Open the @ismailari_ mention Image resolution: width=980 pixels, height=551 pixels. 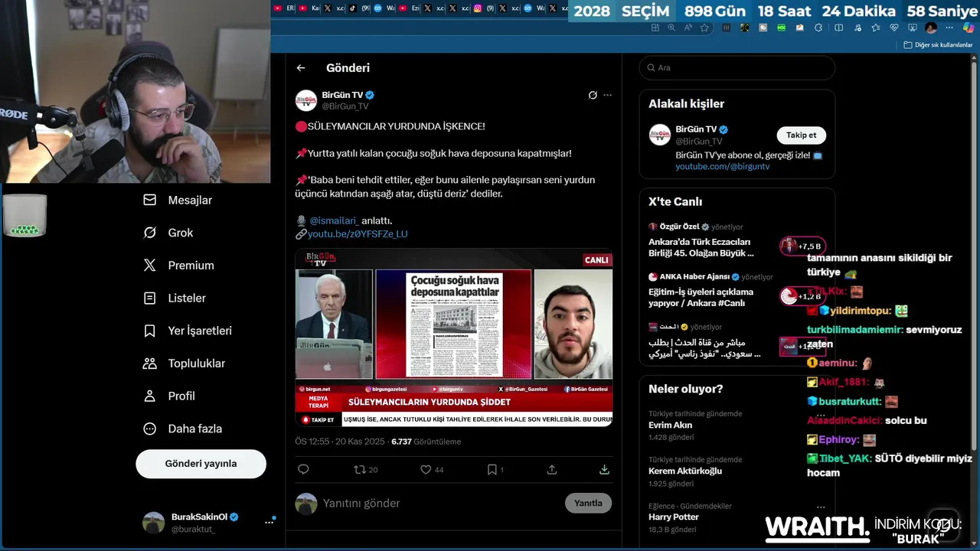click(x=334, y=220)
